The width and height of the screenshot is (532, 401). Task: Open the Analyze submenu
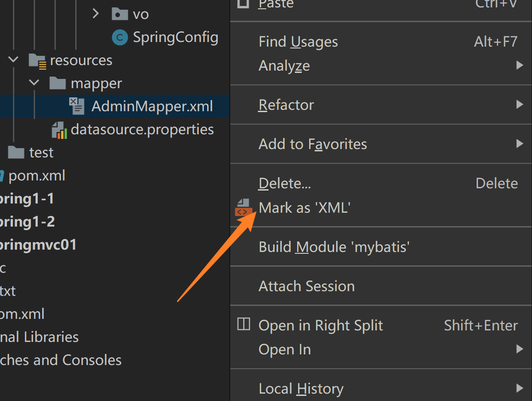coord(284,66)
